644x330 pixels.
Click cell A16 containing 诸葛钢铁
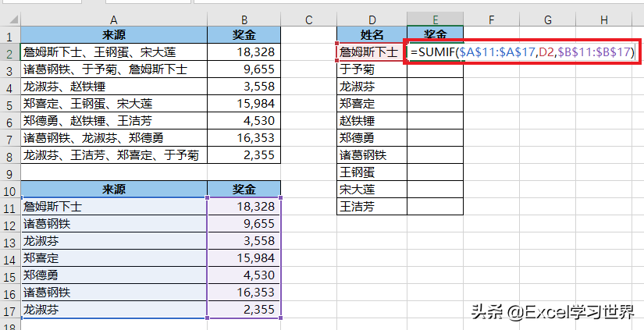tap(114, 293)
